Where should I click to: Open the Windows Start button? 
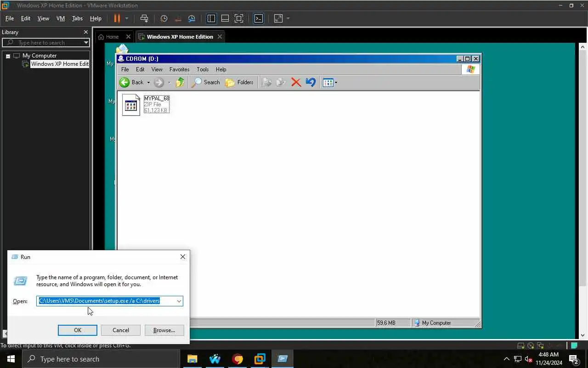click(x=11, y=359)
